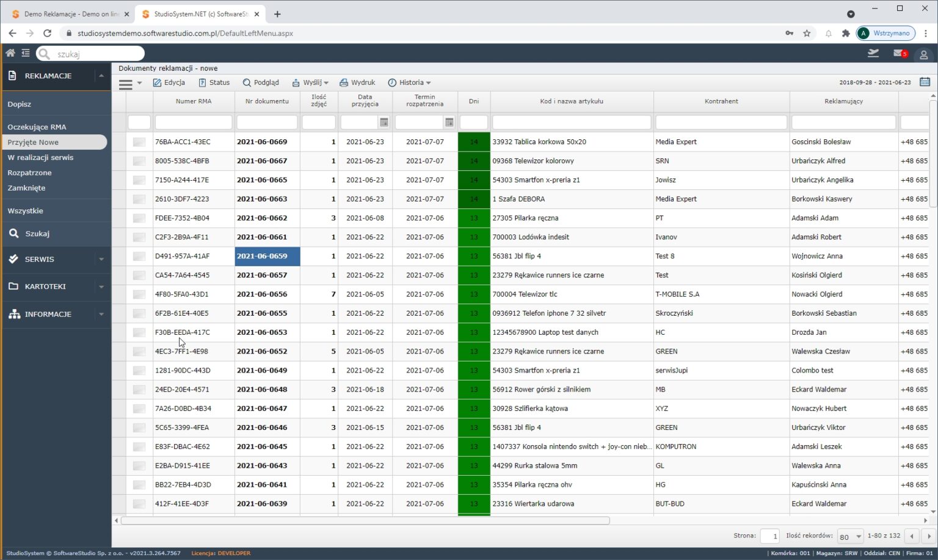
Task: Click the airplane send icon in the top bar
Action: (x=872, y=53)
